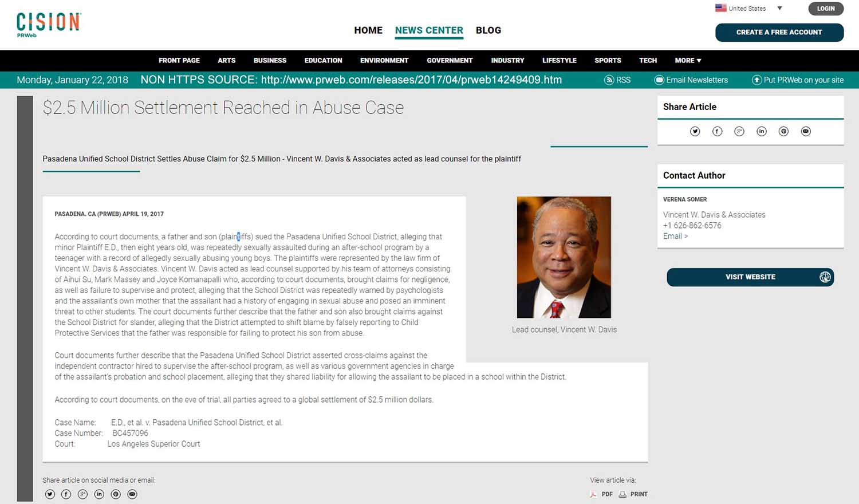Email the article from Share Article panel
Image resolution: width=859 pixels, height=504 pixels.
(806, 131)
